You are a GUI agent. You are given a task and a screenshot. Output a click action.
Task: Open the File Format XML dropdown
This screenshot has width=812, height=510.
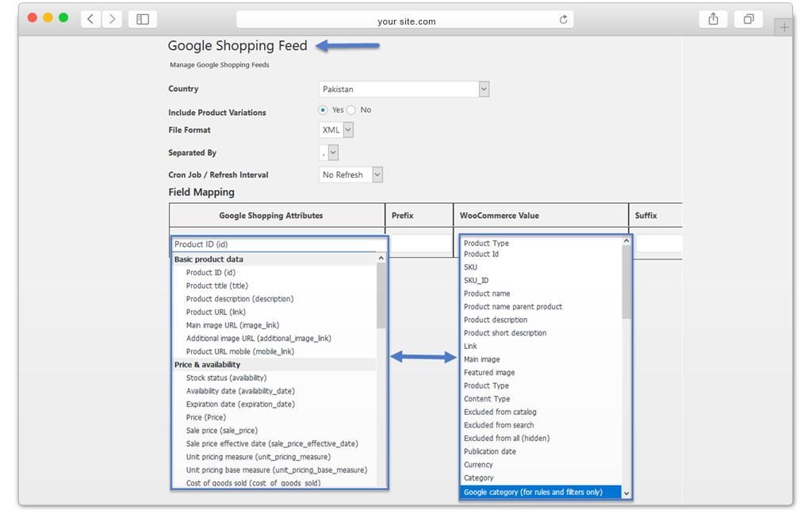point(336,130)
